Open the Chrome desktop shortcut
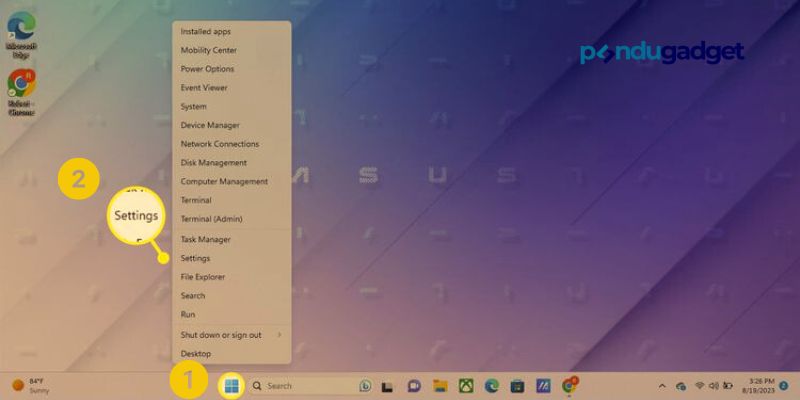800x400 pixels. (21, 92)
